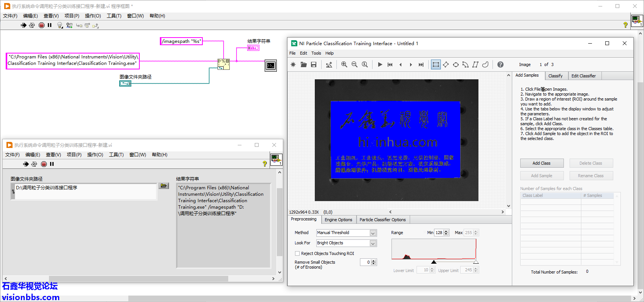Open the Method dropdown

click(x=373, y=233)
